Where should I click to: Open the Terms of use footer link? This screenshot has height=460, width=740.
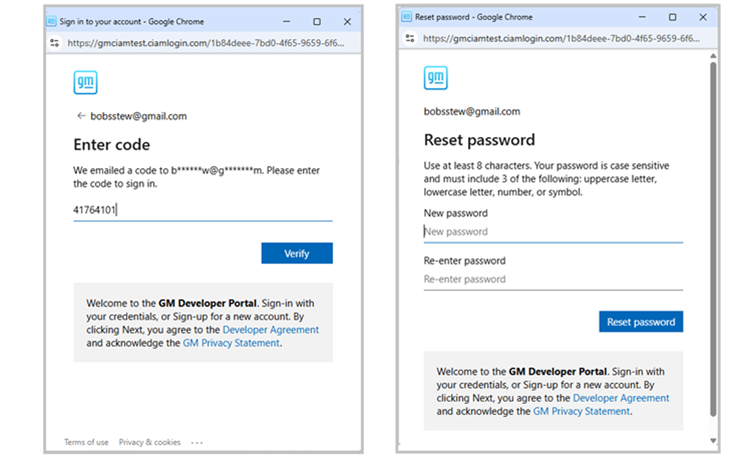pos(86,442)
